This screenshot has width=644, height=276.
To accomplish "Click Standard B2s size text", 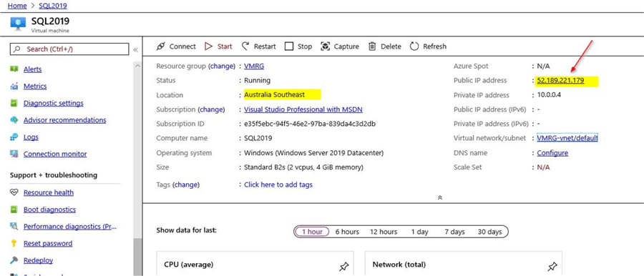I will coord(303,167).
